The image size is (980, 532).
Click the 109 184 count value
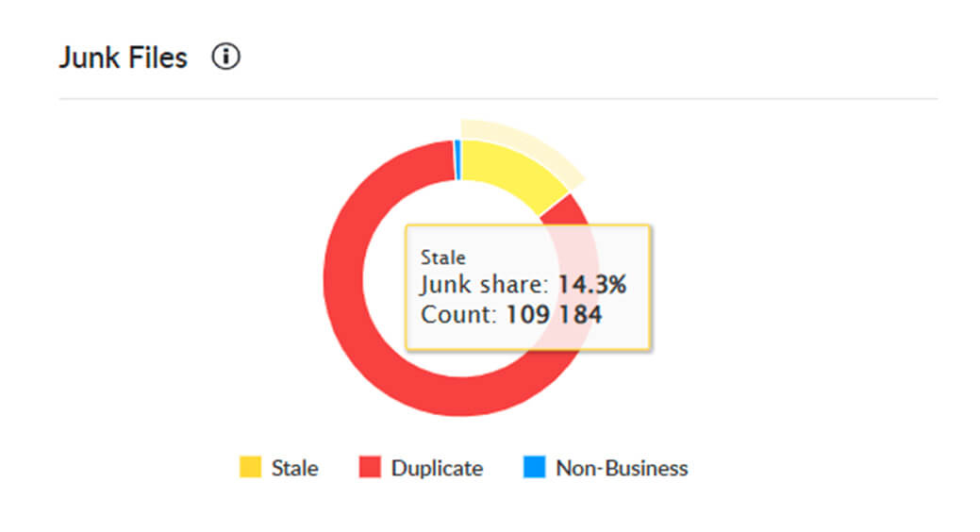[x=554, y=314]
